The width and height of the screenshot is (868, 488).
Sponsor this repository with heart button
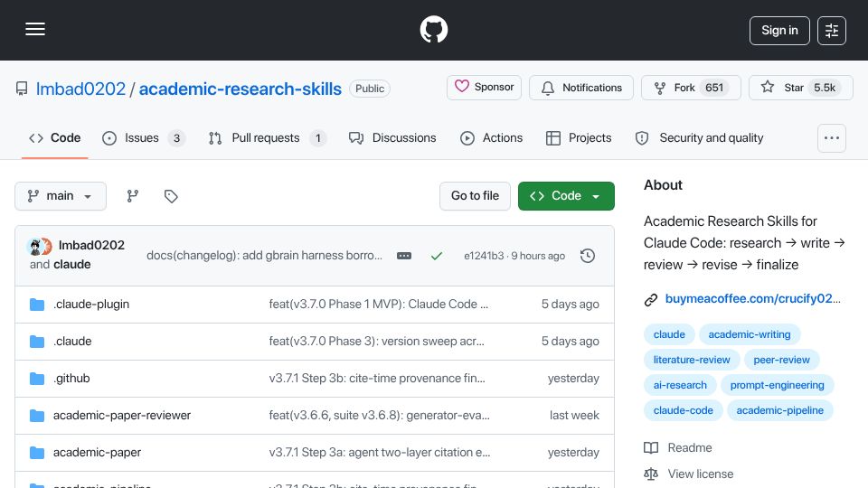click(x=484, y=88)
